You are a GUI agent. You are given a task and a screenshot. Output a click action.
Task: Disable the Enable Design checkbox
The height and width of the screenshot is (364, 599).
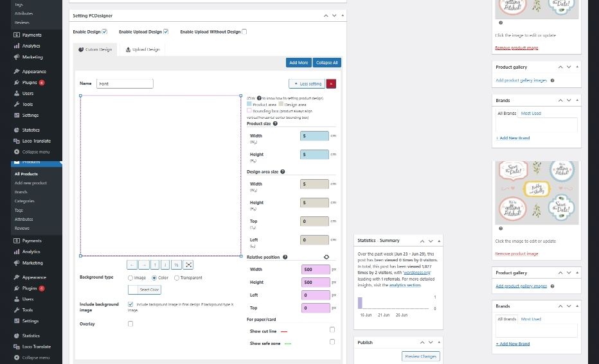[x=105, y=31]
